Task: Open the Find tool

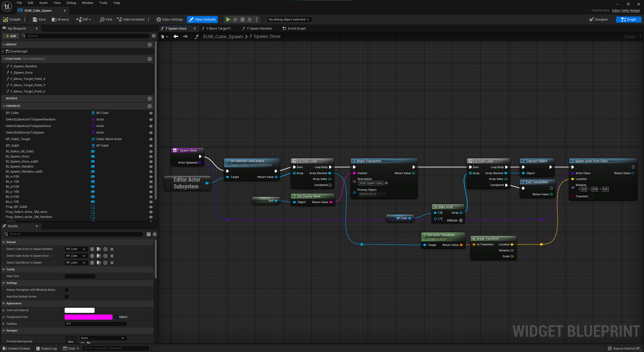Action: (106, 19)
